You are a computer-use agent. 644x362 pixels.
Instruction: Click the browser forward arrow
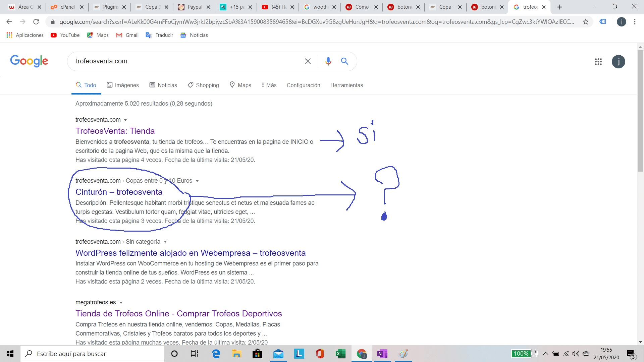pyautogui.click(x=22, y=22)
